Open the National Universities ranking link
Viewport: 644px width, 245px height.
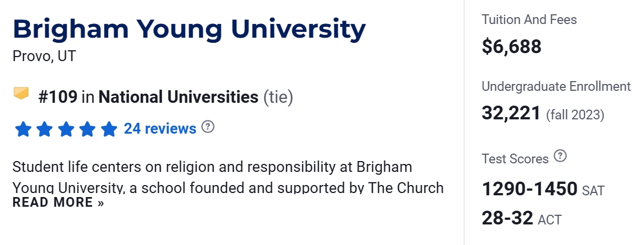[x=178, y=97]
